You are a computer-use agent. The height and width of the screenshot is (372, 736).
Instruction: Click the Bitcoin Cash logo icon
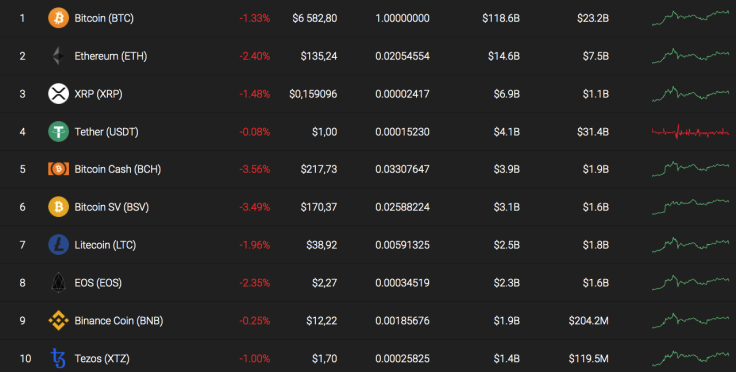[x=58, y=169]
